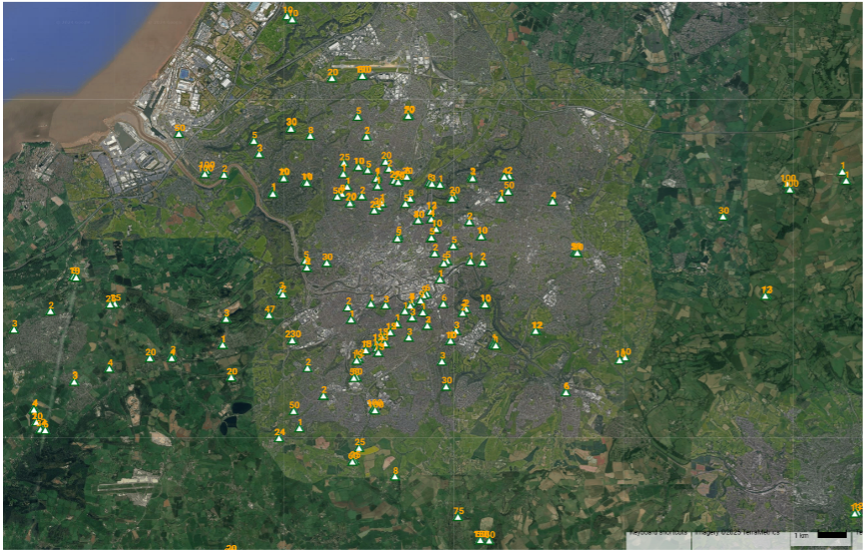The width and height of the screenshot is (867, 550).
Task: Click the marker labeled 13 in eastern fields
Action: (766, 295)
